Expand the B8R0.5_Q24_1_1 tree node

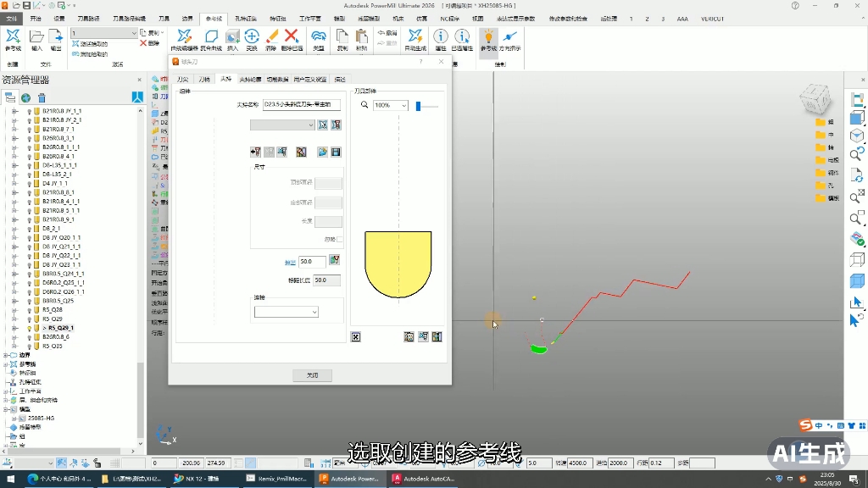14,274
